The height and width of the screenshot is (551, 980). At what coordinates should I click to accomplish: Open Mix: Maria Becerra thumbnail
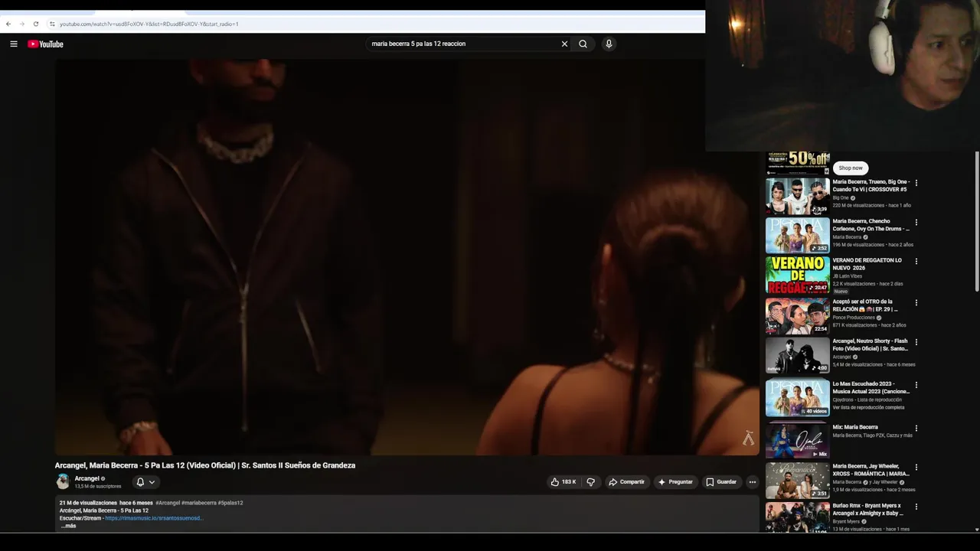point(798,440)
